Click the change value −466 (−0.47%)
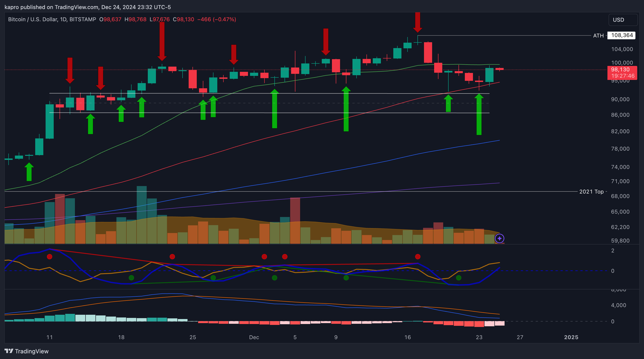Image resolution: width=644 pixels, height=359 pixels. (216, 19)
